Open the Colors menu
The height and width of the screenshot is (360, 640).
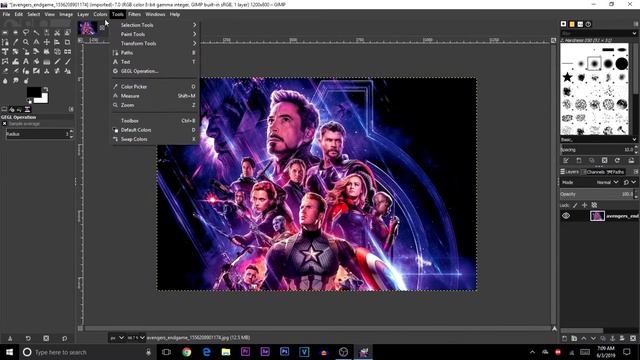[x=100, y=14]
